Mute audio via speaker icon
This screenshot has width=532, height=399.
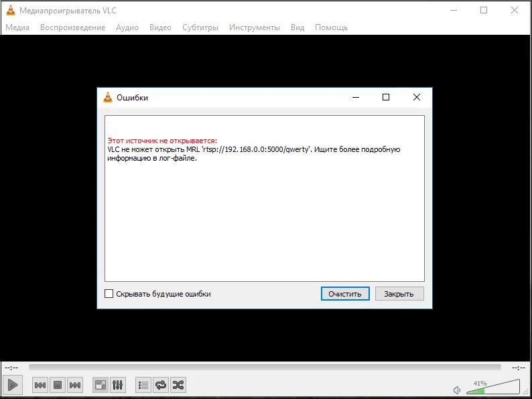[x=457, y=390]
